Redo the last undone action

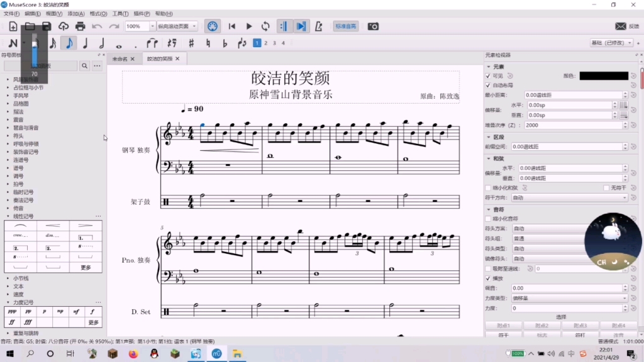click(114, 26)
